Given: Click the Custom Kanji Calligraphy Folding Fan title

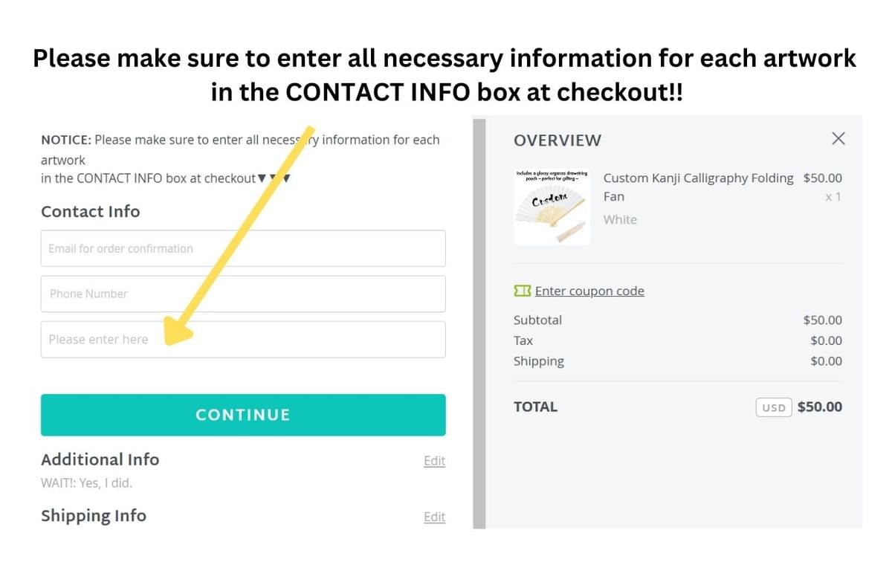Looking at the screenshot, I should (698, 187).
